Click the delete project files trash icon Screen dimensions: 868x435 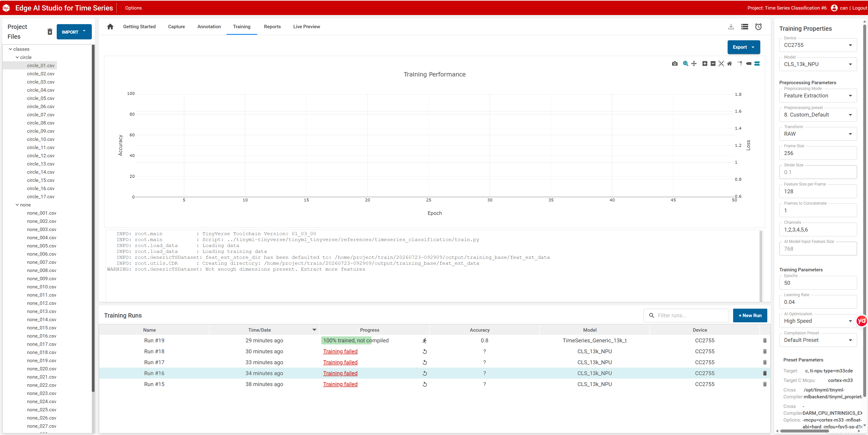[49, 32]
